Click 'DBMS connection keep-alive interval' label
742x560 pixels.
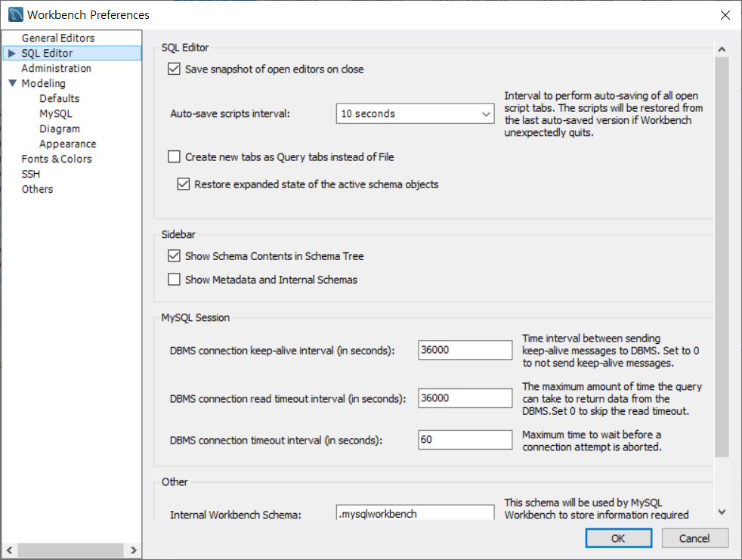click(282, 351)
